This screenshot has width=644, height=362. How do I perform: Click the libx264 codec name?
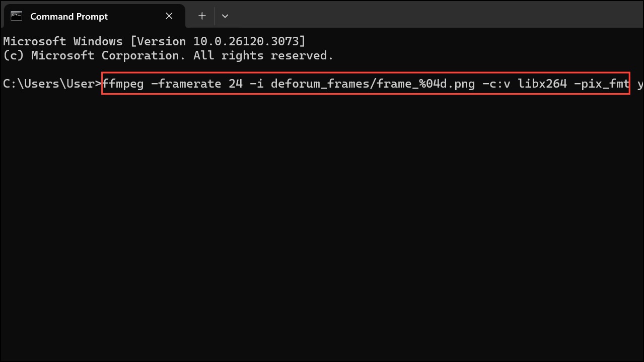pos(542,84)
